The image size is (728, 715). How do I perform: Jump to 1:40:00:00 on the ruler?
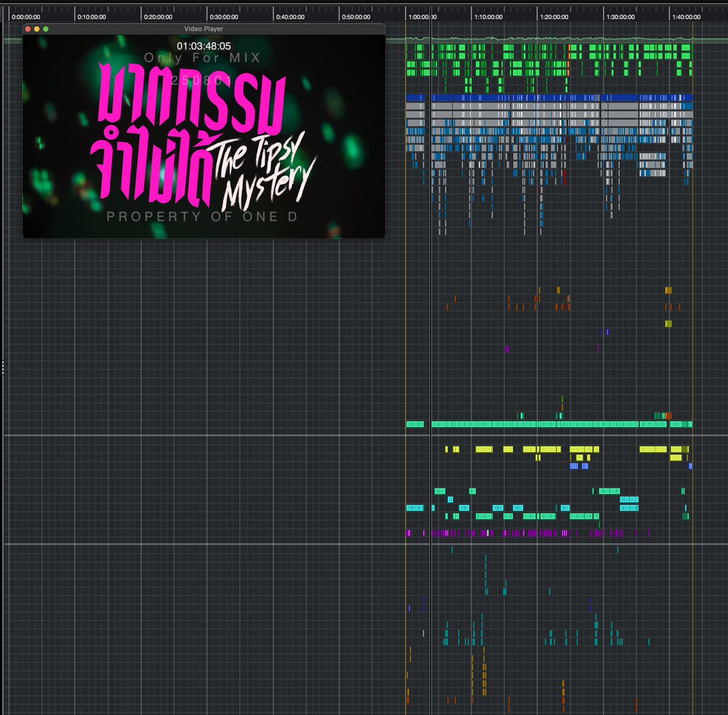coord(687,17)
